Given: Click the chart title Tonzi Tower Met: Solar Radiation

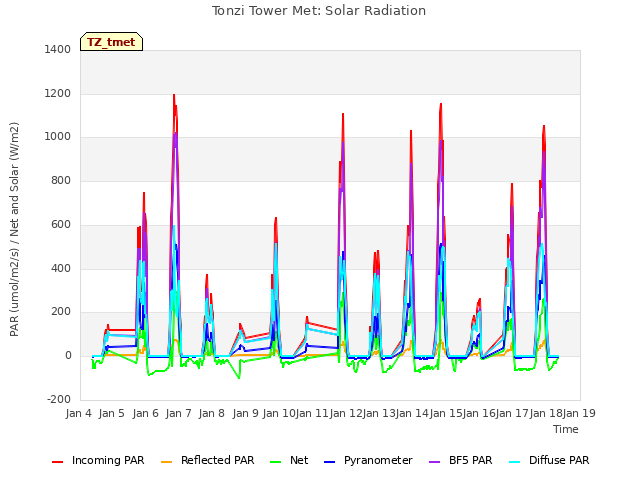Looking at the screenshot, I should [x=319, y=11].
